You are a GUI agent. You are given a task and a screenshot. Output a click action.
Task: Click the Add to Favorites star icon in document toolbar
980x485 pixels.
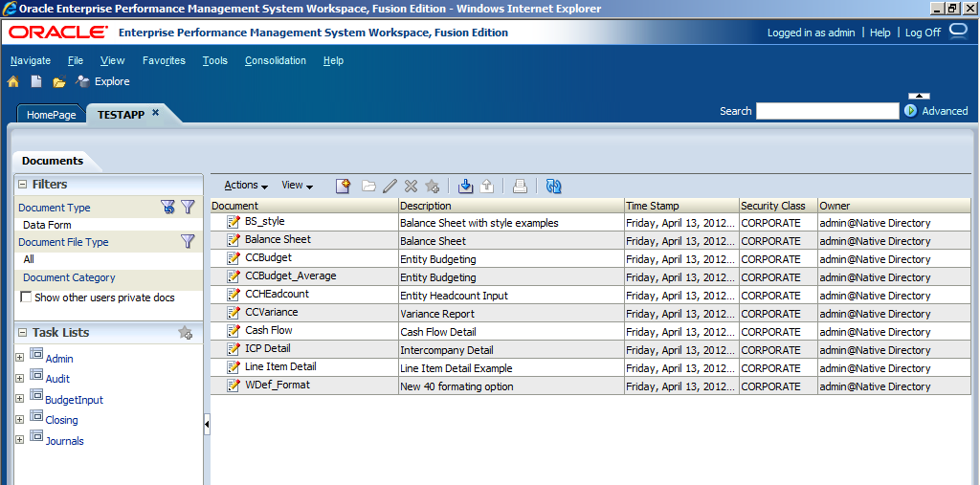432,186
